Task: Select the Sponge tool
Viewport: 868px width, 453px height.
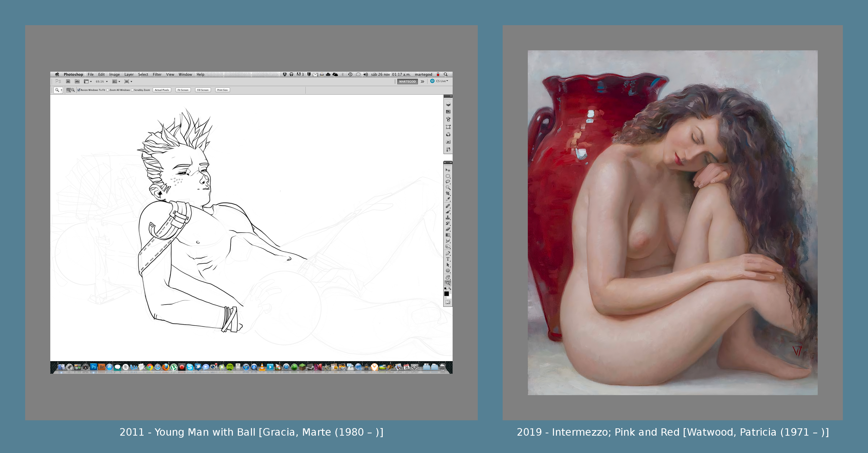Action: (448, 247)
